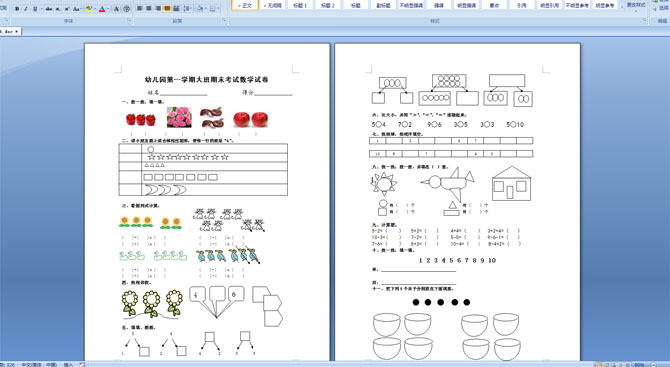Viewport: 670px width, 367px height.
Task: Click the subscript icon
Action: (x=58, y=9)
